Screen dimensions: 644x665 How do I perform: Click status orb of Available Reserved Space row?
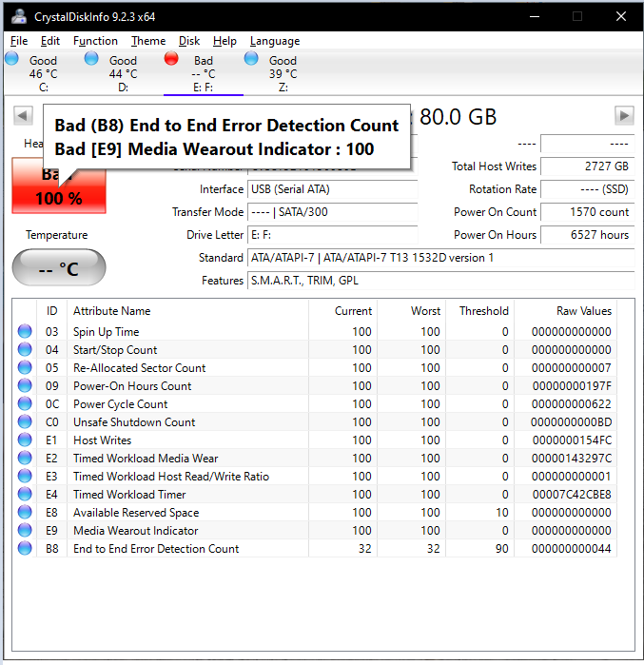point(25,513)
